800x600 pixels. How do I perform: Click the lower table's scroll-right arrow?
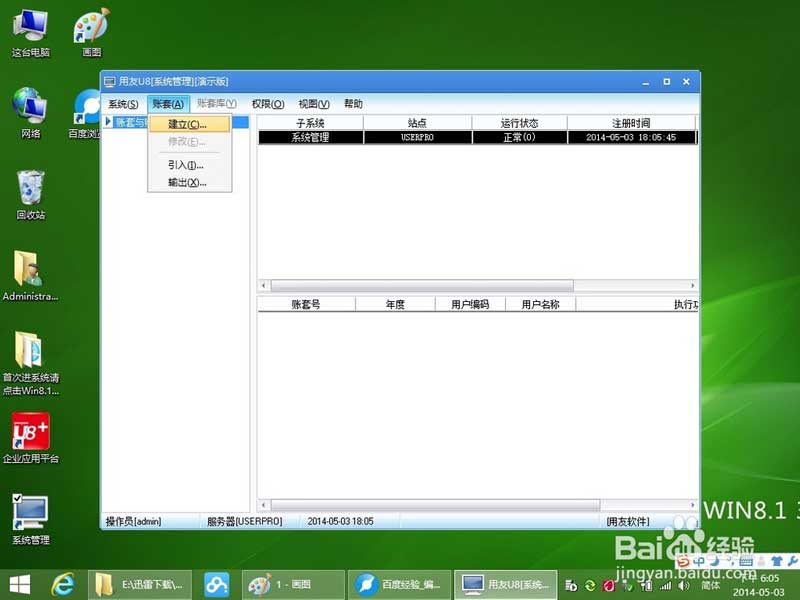click(692, 505)
